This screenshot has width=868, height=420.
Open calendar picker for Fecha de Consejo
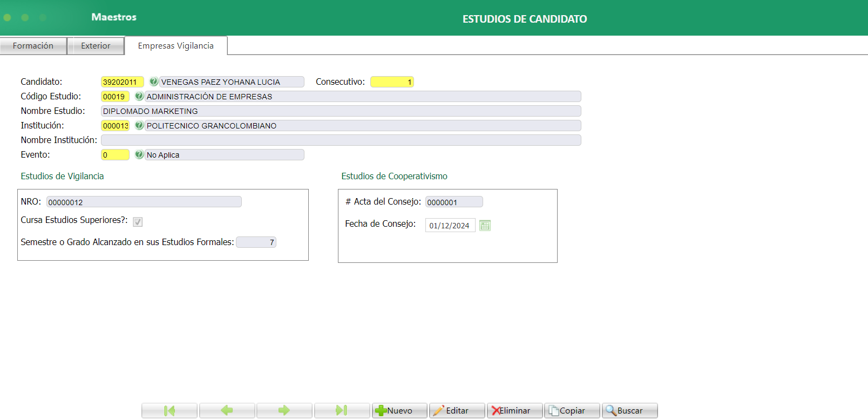point(485,225)
